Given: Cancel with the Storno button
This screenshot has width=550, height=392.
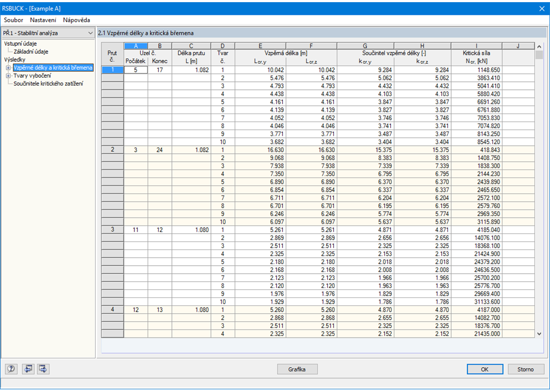Looking at the screenshot, I should tap(526, 369).
